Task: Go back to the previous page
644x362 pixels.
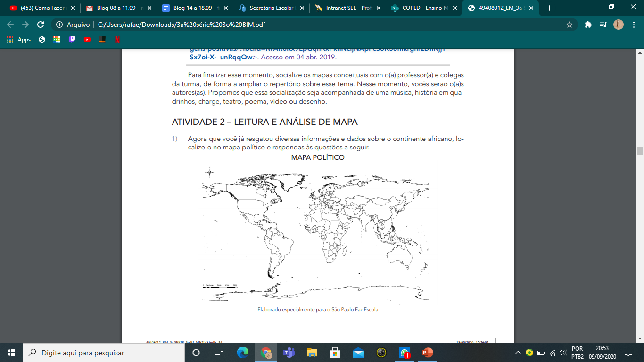Action: click(x=10, y=25)
